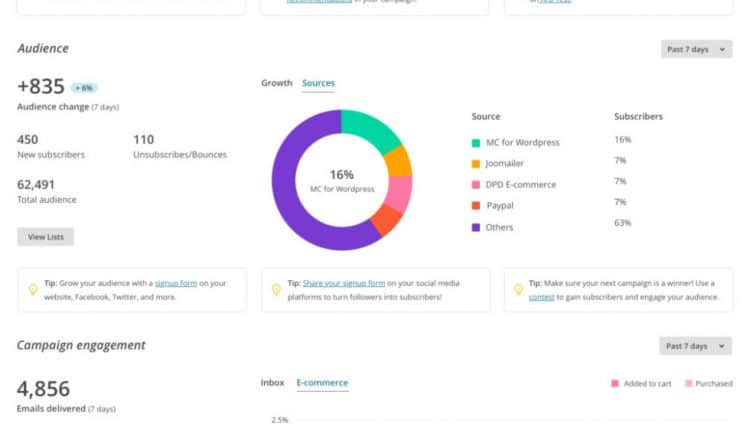750x430 pixels.
Task: Click the 62,491 Total audience figure
Action: point(36,185)
